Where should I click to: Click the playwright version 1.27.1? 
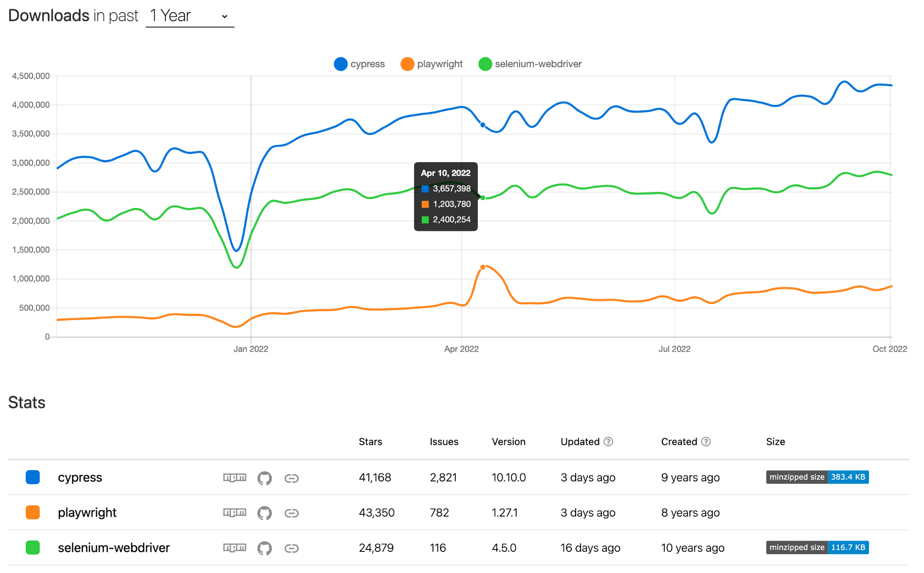click(504, 513)
